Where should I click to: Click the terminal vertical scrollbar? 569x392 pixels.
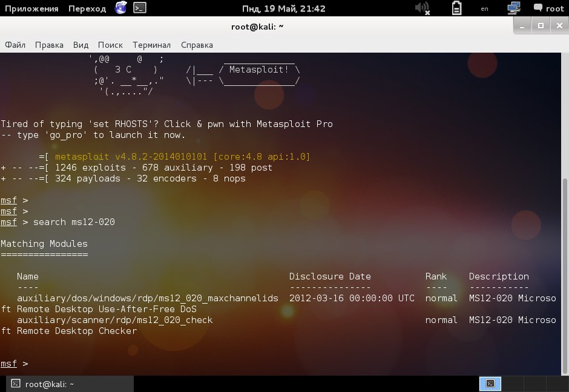(x=565, y=276)
